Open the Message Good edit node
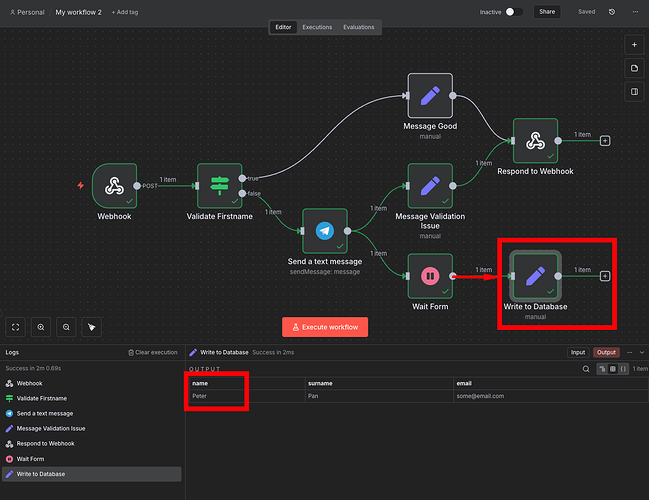Image resolution: width=649 pixels, height=500 pixels. (430, 96)
